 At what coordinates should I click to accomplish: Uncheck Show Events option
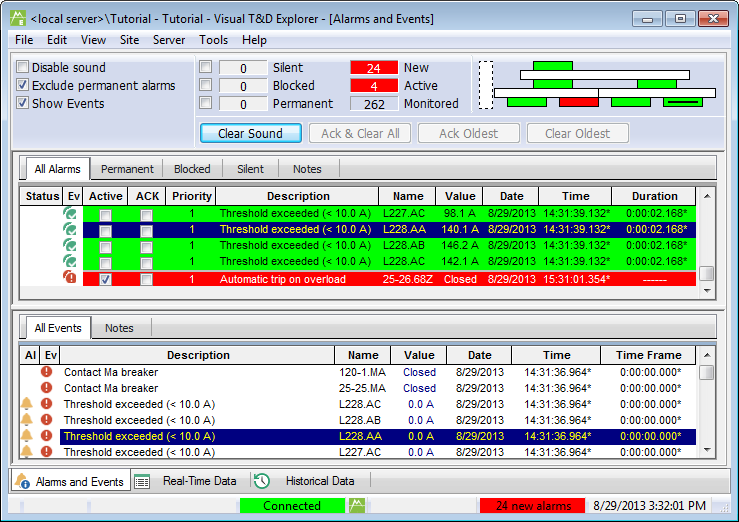point(23,103)
